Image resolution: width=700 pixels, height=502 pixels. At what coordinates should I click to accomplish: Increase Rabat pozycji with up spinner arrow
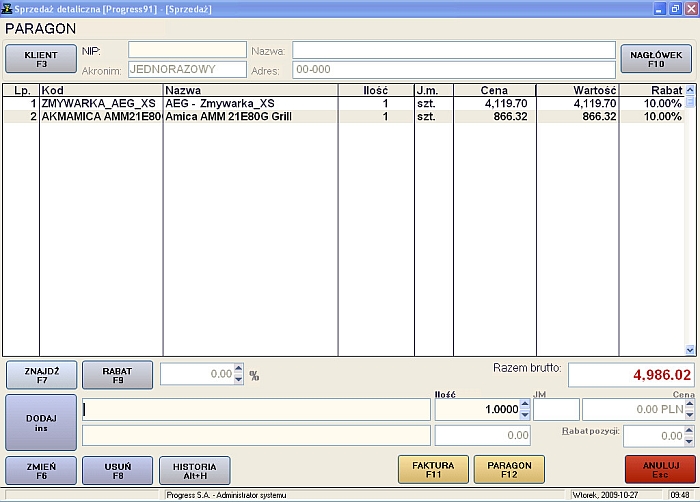point(689,431)
